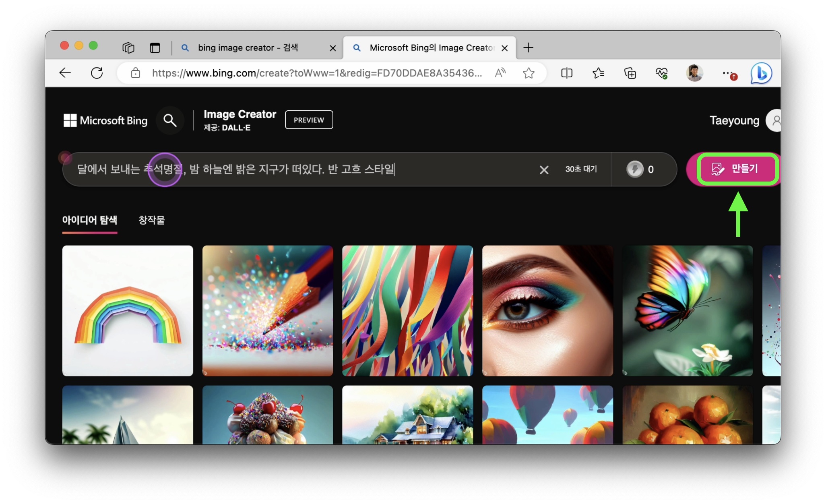Image resolution: width=826 pixels, height=504 pixels.
Task: Click the PREVIEW badge button
Action: pyautogui.click(x=309, y=120)
